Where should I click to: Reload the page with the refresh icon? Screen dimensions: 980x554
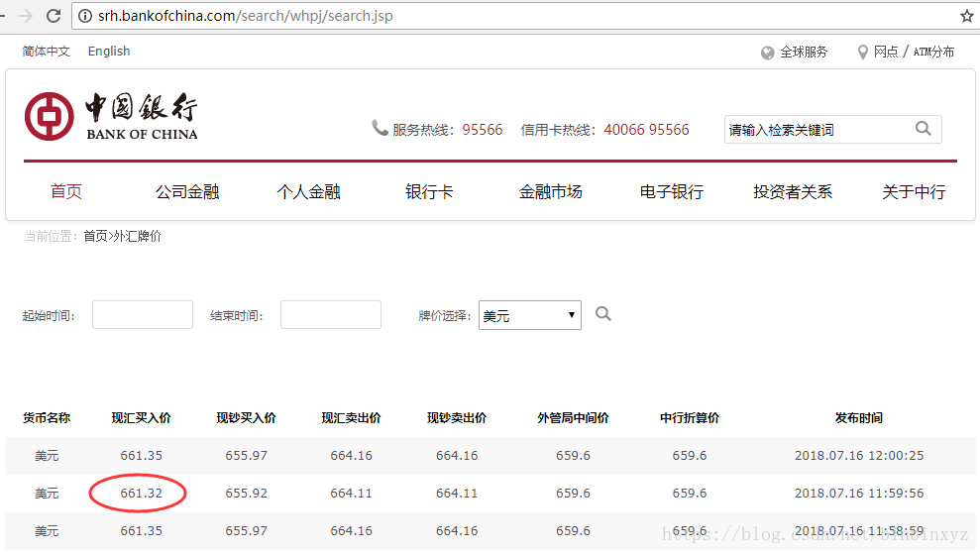pos(54,16)
